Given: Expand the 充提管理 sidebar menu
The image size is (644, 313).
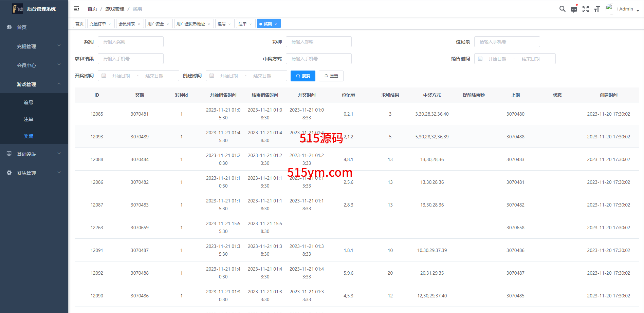Looking at the screenshot, I should [34, 46].
